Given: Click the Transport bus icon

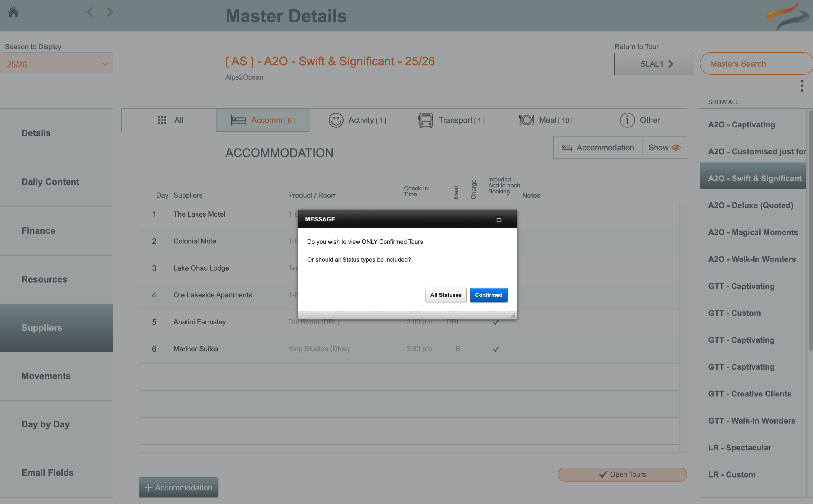Looking at the screenshot, I should click(425, 120).
